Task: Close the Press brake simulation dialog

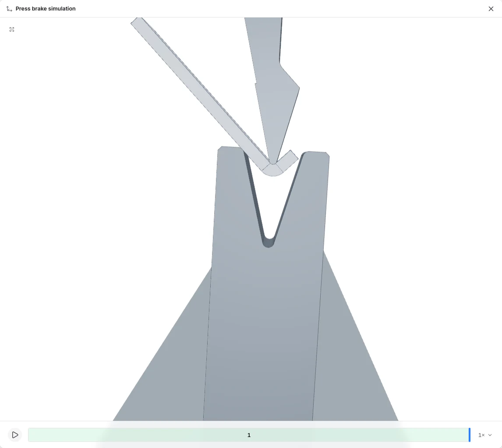Action: 491,9
